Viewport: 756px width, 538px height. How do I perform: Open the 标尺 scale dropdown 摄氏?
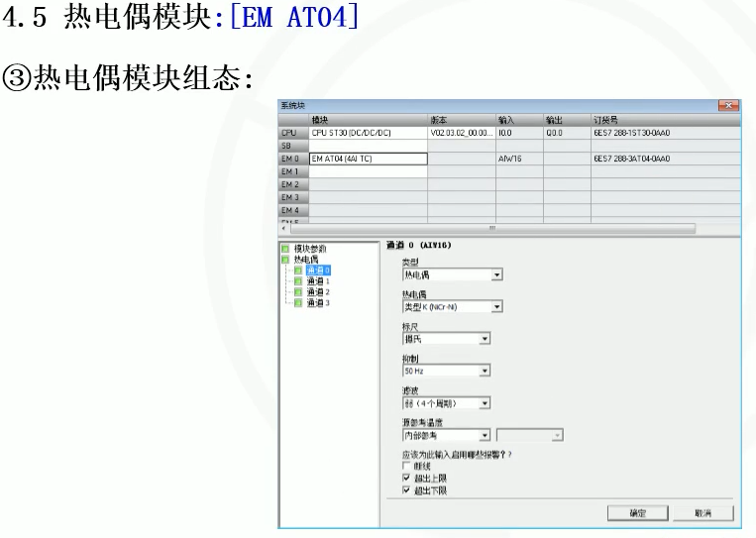click(x=447, y=339)
